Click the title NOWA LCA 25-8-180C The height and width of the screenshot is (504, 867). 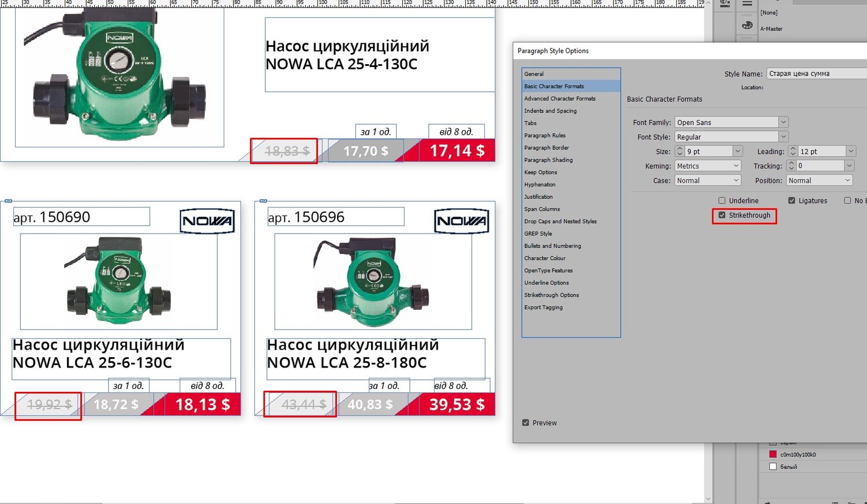click(x=347, y=363)
